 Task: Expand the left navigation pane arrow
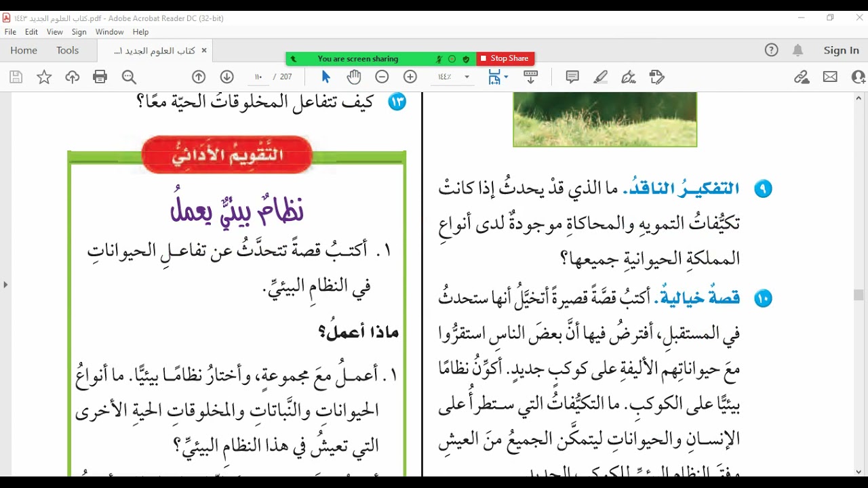(5, 285)
